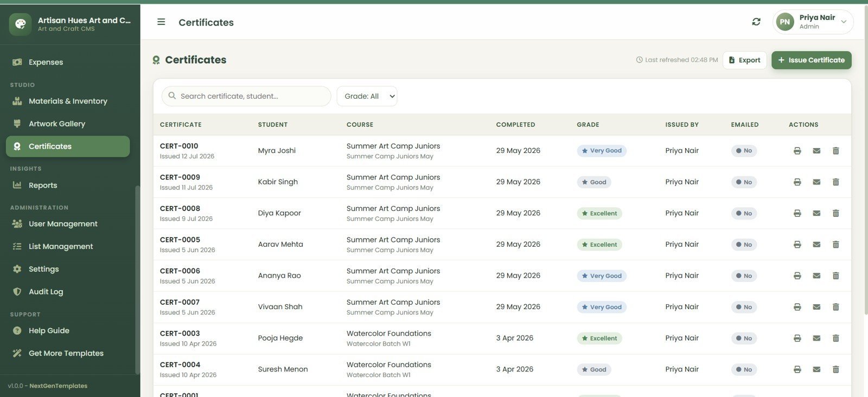Click the Good grade badge for Kabir Singh

tap(594, 182)
